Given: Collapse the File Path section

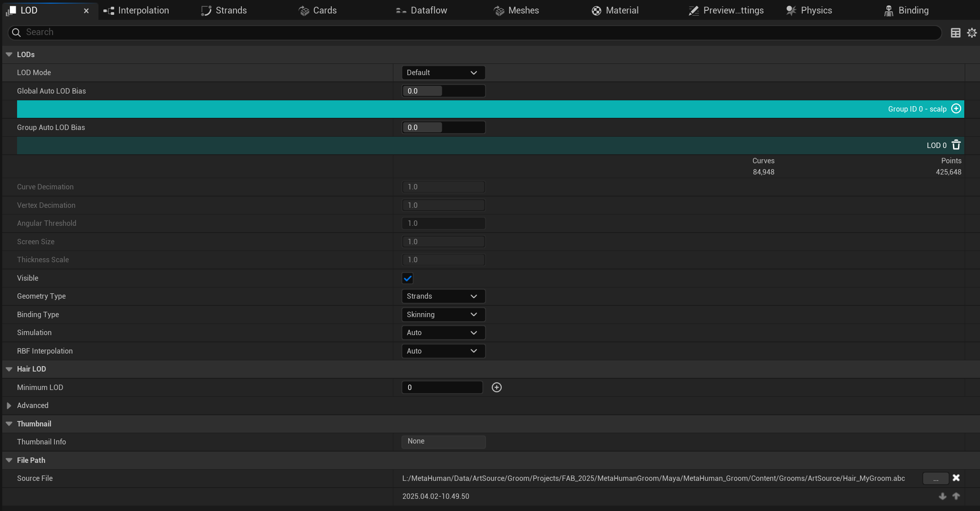Looking at the screenshot, I should click(x=9, y=460).
